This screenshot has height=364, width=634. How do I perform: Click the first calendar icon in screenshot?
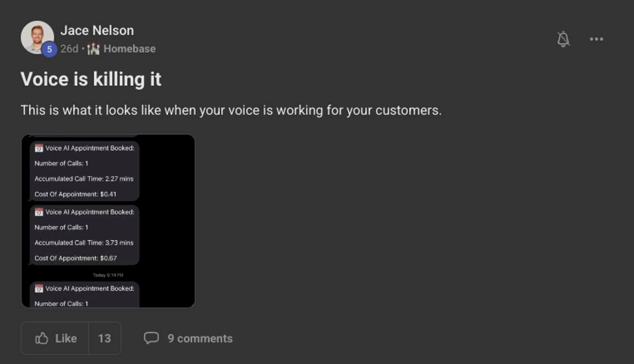pyautogui.click(x=39, y=148)
